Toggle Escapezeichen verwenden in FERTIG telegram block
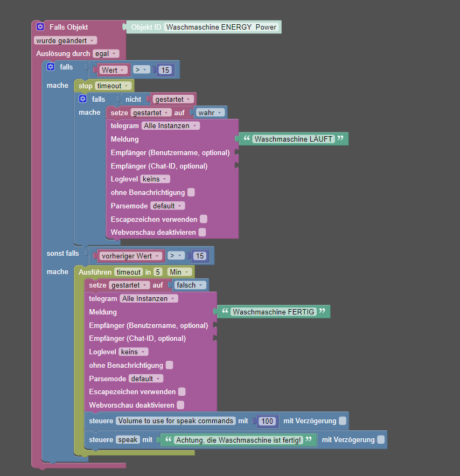The width and height of the screenshot is (460, 476). [x=182, y=391]
